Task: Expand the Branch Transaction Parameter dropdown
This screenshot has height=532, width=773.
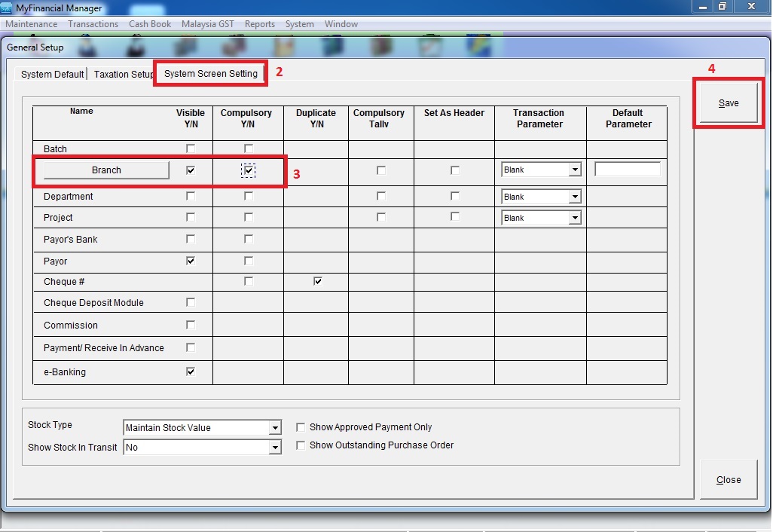Action: pos(575,170)
